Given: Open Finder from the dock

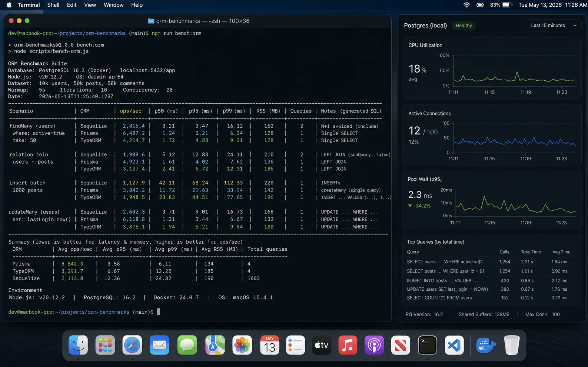Looking at the screenshot, I should point(78,345).
